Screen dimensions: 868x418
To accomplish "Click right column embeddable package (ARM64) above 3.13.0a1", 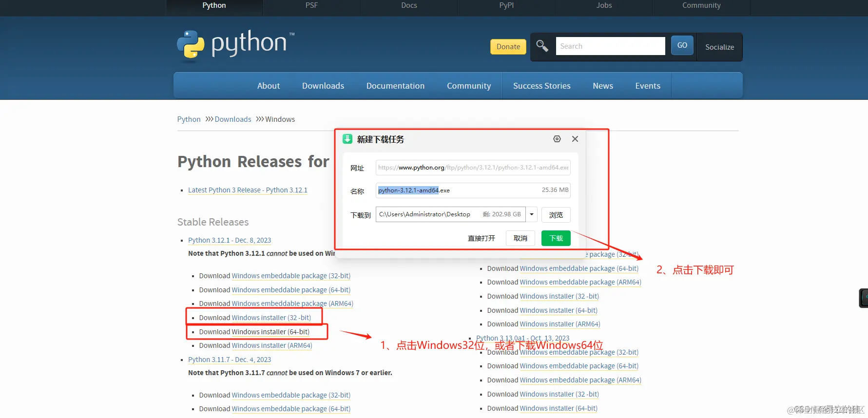I will pyautogui.click(x=580, y=282).
